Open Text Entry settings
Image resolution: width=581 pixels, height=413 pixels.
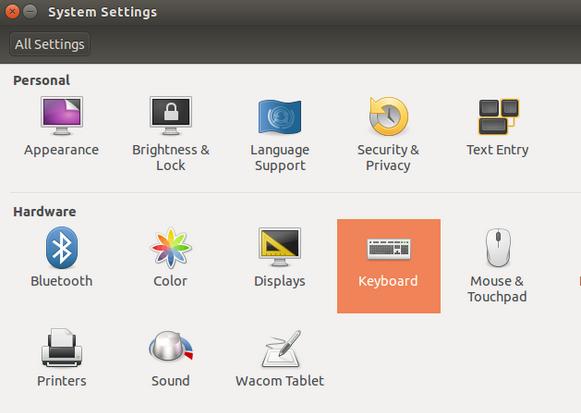point(497,126)
